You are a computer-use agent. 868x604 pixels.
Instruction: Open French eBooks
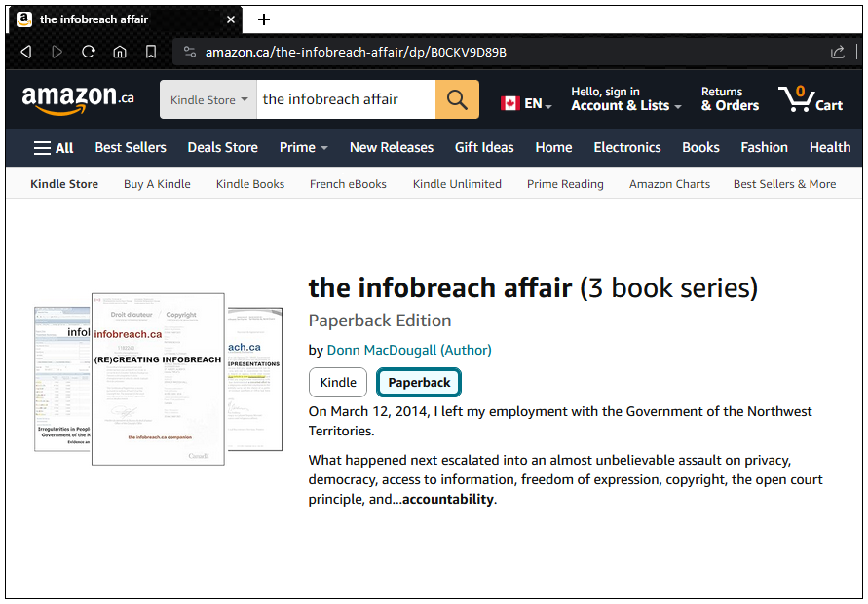[x=348, y=184]
